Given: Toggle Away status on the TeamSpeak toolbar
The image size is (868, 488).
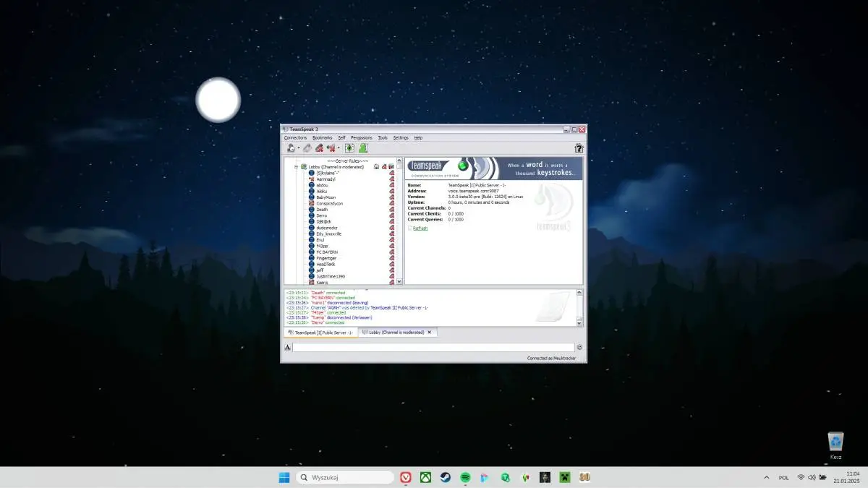Looking at the screenshot, I should (x=362, y=147).
